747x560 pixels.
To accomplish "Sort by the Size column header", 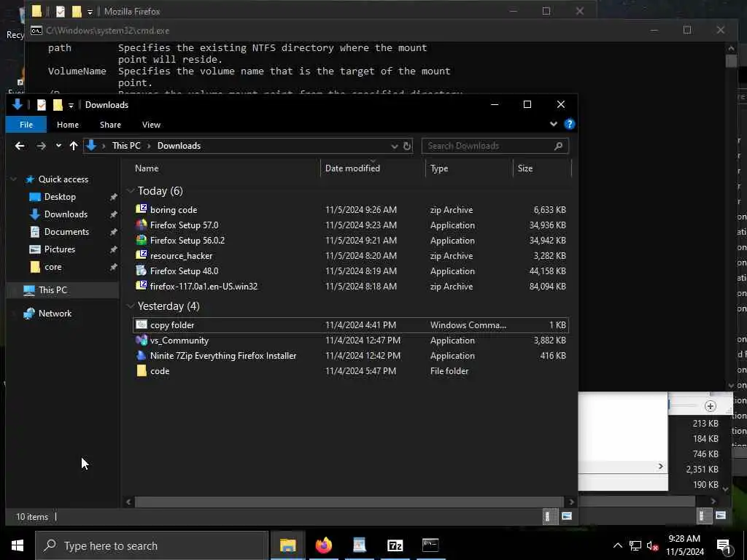I will [525, 168].
